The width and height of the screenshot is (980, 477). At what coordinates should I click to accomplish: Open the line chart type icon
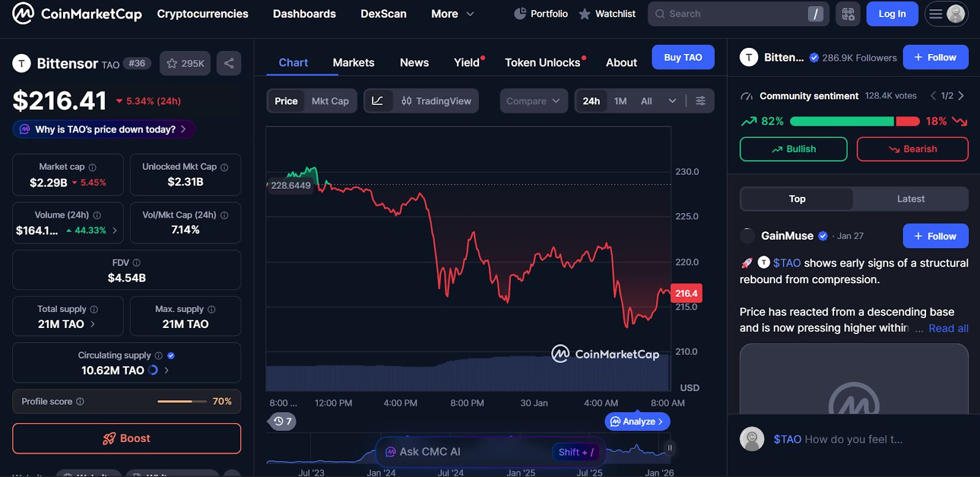(x=378, y=101)
